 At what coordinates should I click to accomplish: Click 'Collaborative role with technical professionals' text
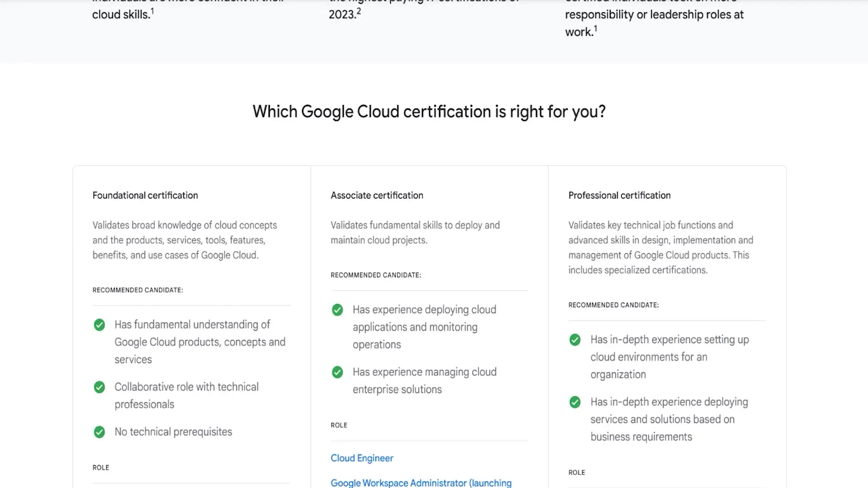click(186, 395)
